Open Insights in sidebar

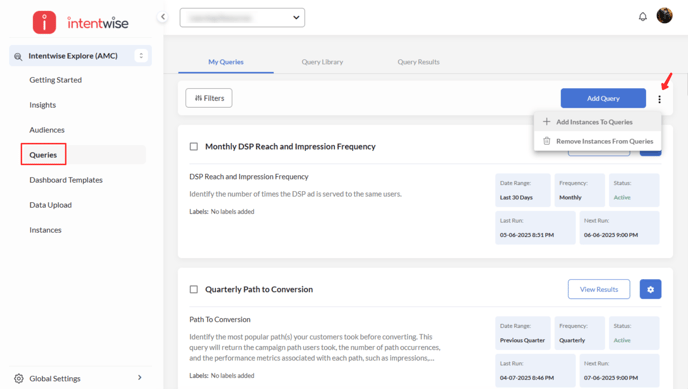43,105
